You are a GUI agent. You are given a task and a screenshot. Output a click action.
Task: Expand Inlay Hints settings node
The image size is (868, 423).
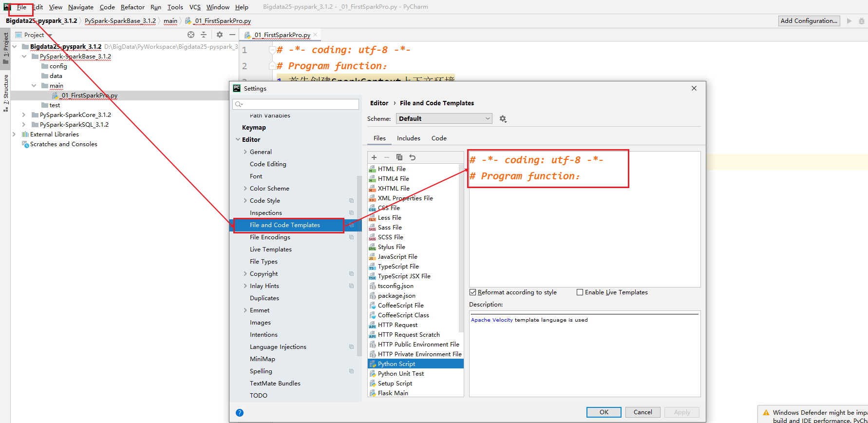[245, 286]
